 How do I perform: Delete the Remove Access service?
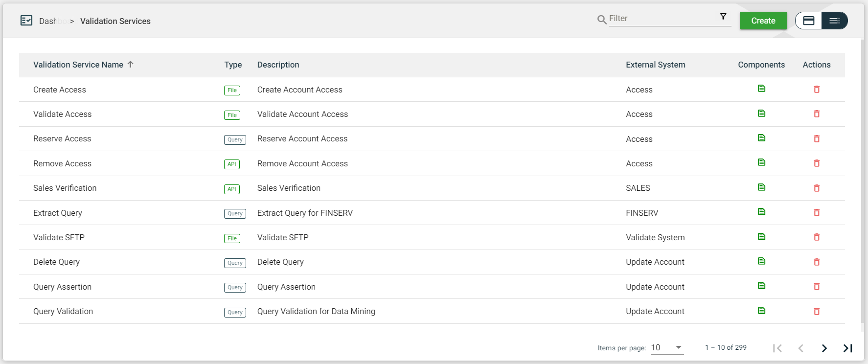point(816,163)
